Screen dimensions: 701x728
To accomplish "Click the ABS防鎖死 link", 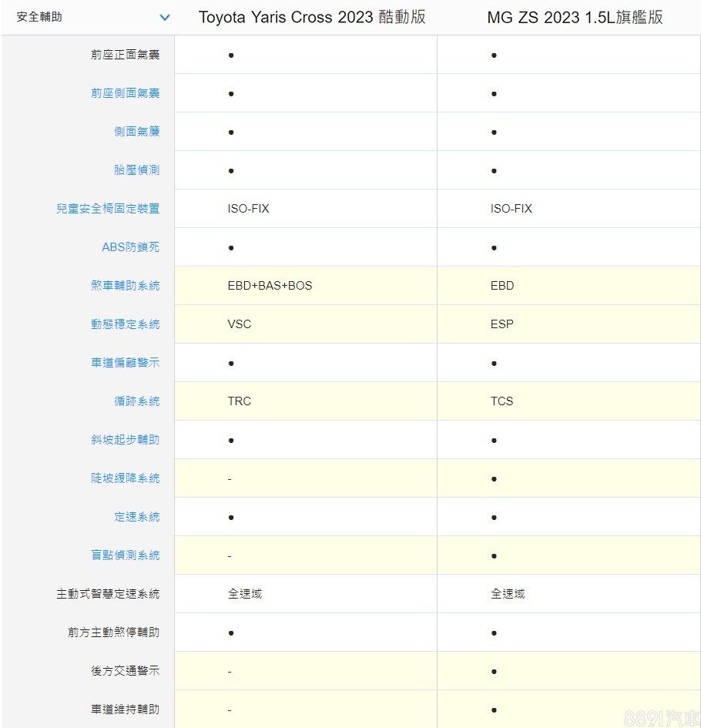I will coord(130,247).
